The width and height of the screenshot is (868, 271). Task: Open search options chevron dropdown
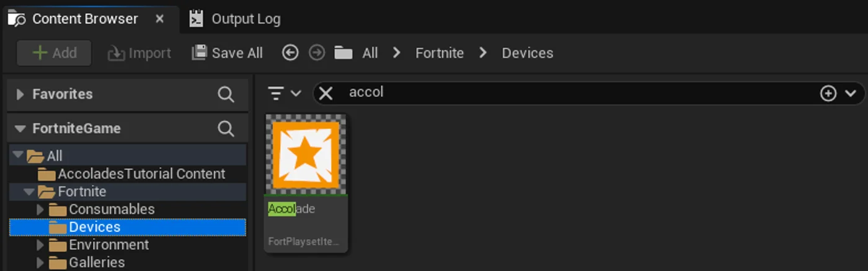[850, 93]
